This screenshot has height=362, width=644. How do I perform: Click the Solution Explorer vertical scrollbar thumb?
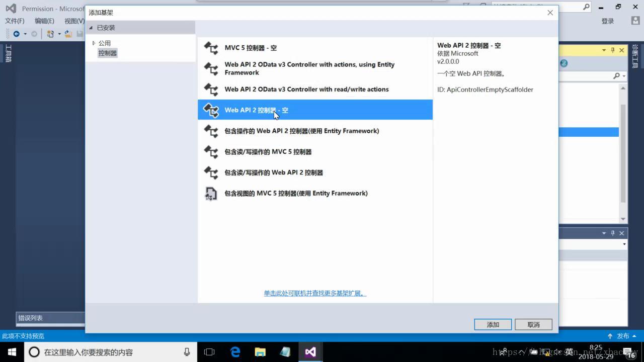pyautogui.click(x=623, y=153)
